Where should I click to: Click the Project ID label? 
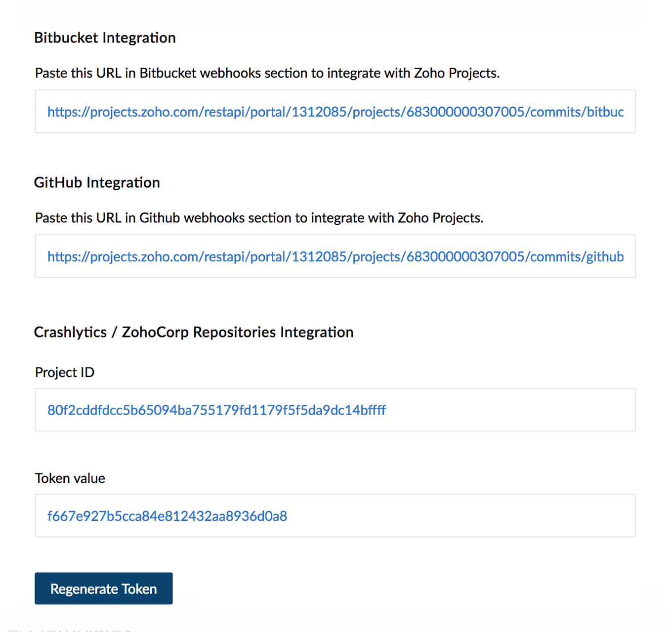point(65,373)
